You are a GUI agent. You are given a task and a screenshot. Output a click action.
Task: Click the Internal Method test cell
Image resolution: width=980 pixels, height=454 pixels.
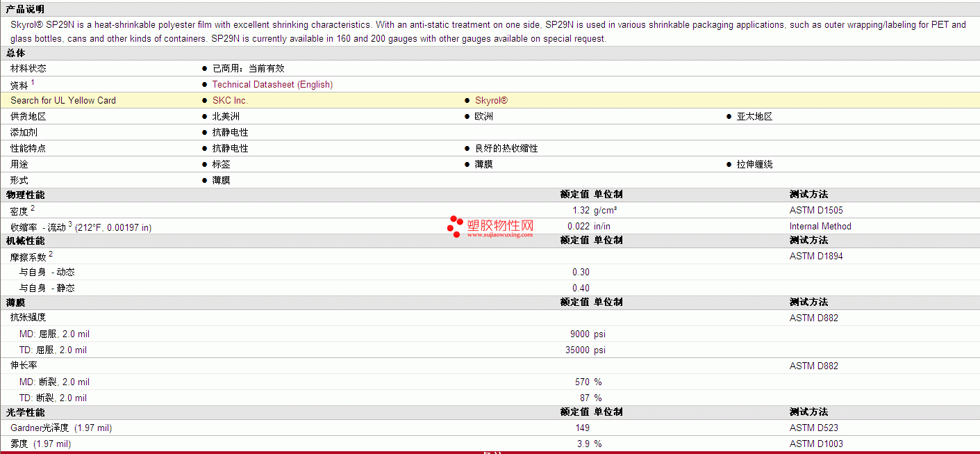click(x=820, y=227)
